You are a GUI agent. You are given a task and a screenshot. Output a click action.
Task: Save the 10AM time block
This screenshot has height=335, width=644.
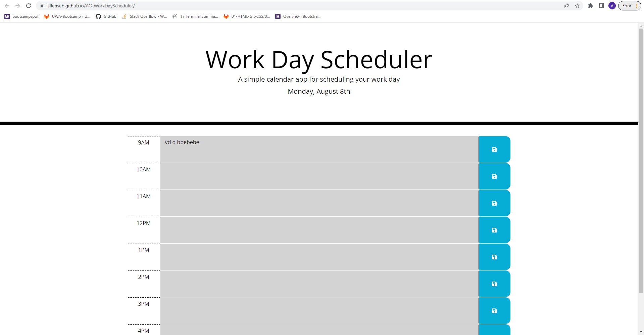point(494,176)
